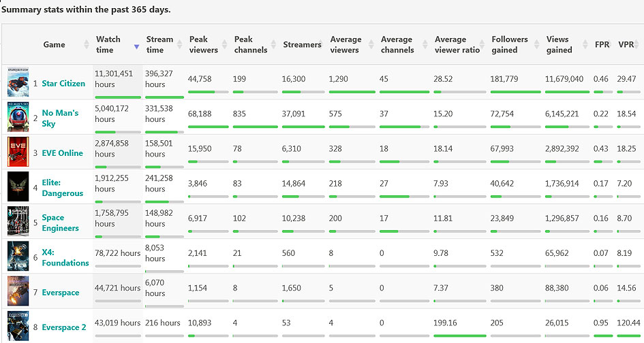The width and height of the screenshot is (644, 343).
Task: Sort by Stream time column header
Action: tap(159, 44)
